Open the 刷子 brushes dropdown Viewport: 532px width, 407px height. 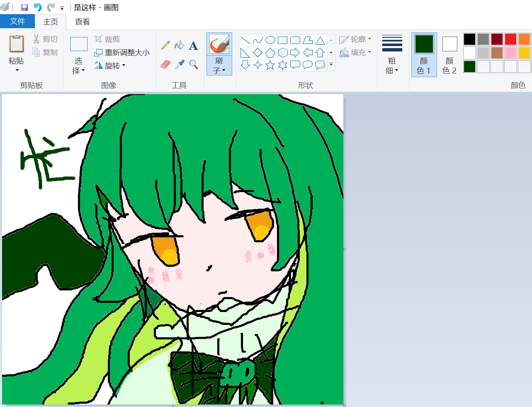219,66
